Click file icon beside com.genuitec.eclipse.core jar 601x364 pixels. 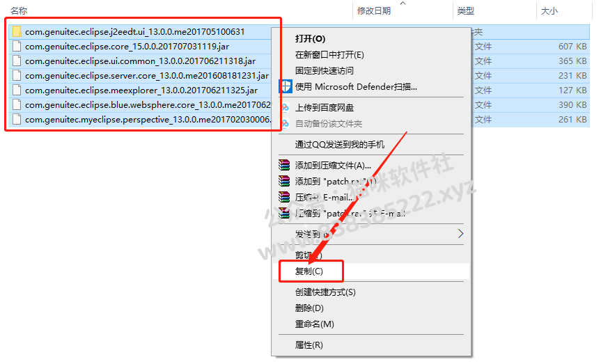click(x=17, y=47)
